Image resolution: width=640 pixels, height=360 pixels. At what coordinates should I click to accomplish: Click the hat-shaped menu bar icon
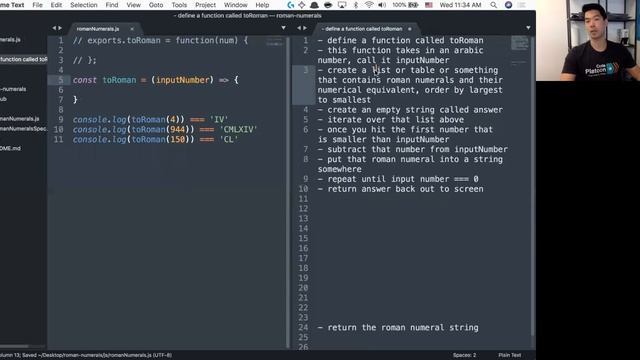(x=315, y=5)
